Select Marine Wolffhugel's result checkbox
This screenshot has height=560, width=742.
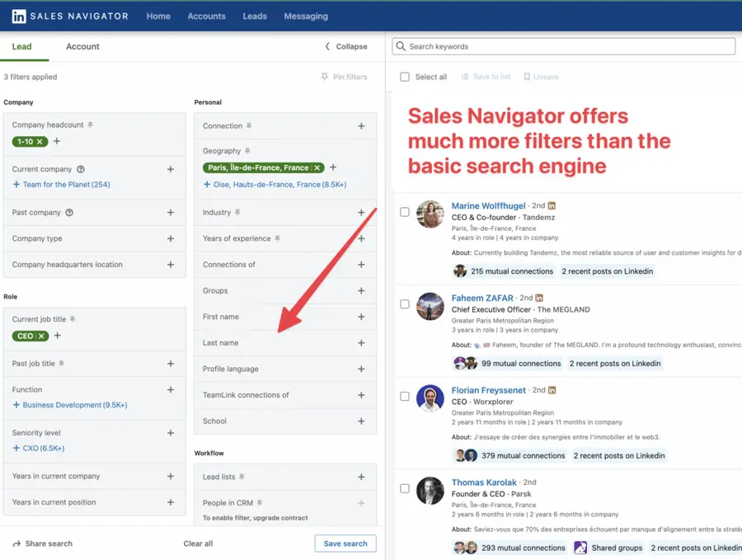[404, 211]
